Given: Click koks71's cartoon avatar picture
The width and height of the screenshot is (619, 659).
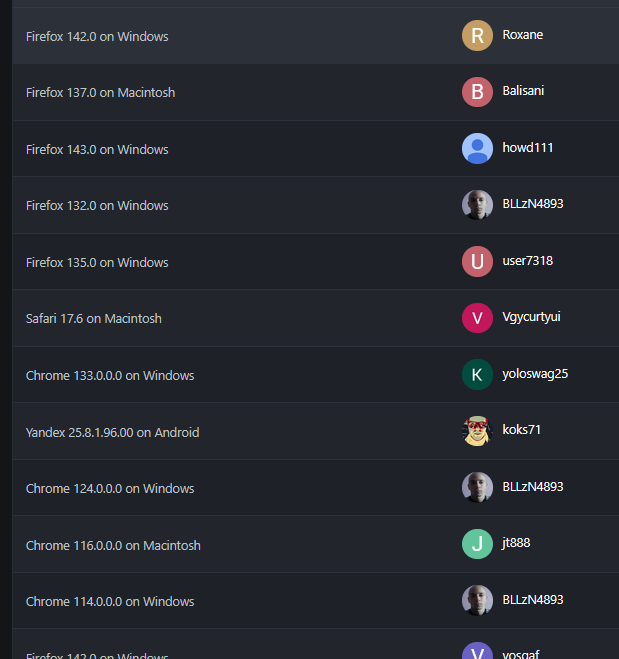Looking at the screenshot, I should click(x=477, y=431).
